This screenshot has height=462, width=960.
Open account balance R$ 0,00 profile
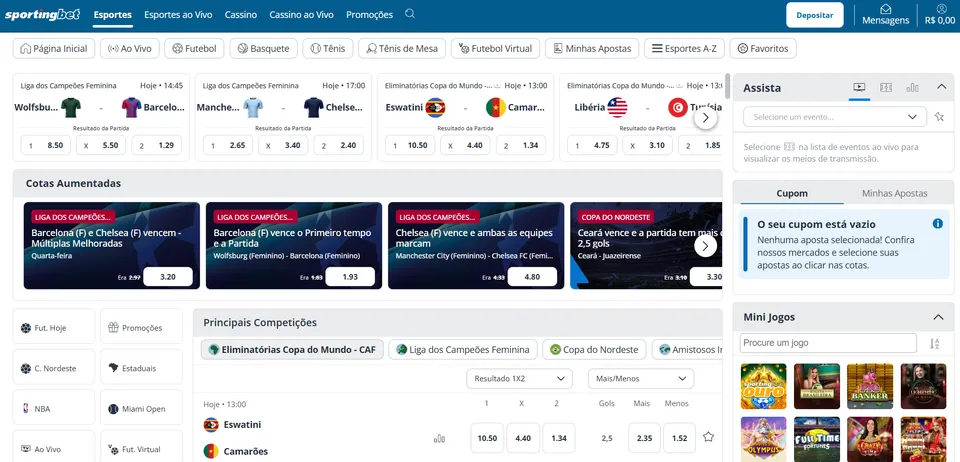tap(940, 15)
